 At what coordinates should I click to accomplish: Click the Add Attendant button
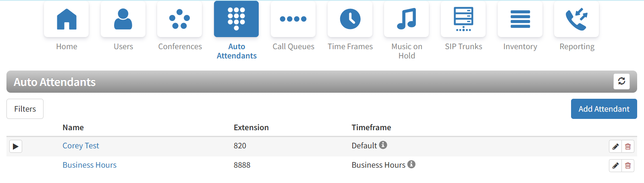(604, 109)
